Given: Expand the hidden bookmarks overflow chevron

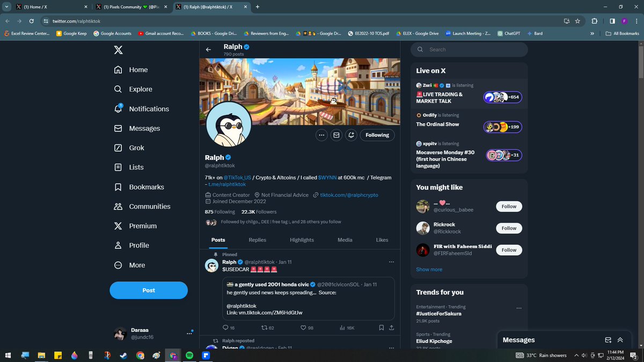Looking at the screenshot, I should 592,33.
